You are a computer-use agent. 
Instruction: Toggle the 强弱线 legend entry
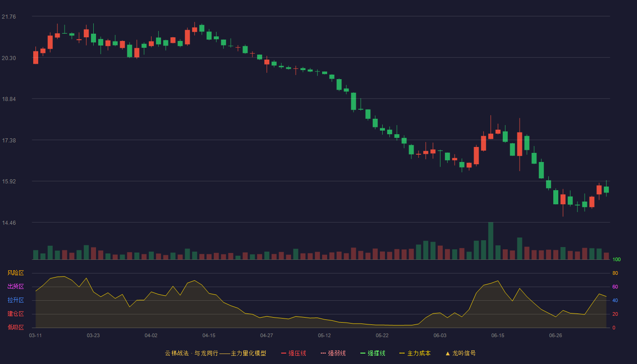click(333, 353)
